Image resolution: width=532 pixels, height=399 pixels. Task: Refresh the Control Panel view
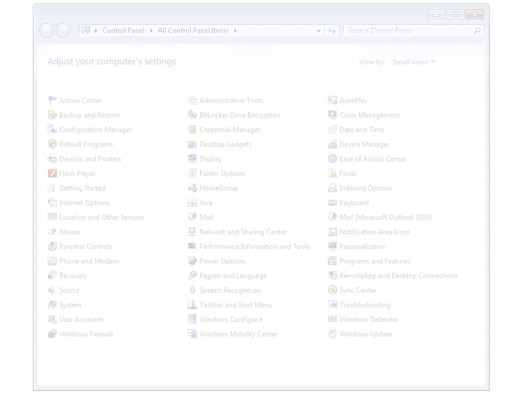coord(332,31)
